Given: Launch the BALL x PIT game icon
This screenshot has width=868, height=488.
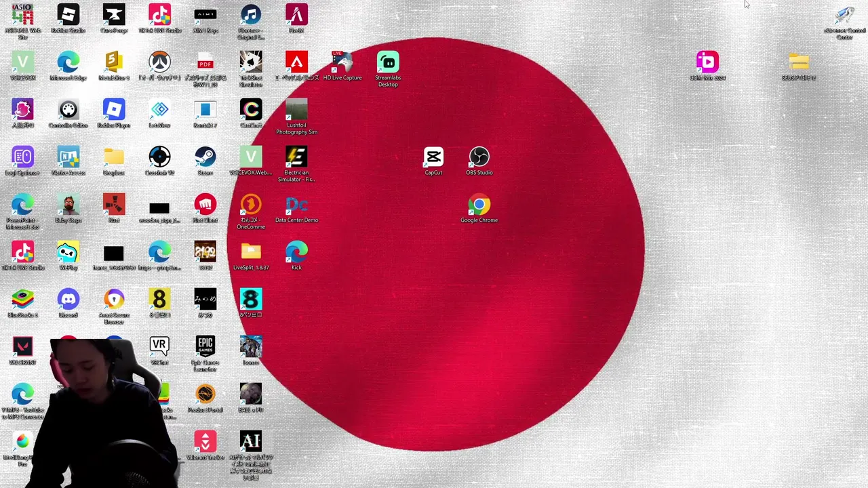Looking at the screenshot, I should [x=251, y=398].
